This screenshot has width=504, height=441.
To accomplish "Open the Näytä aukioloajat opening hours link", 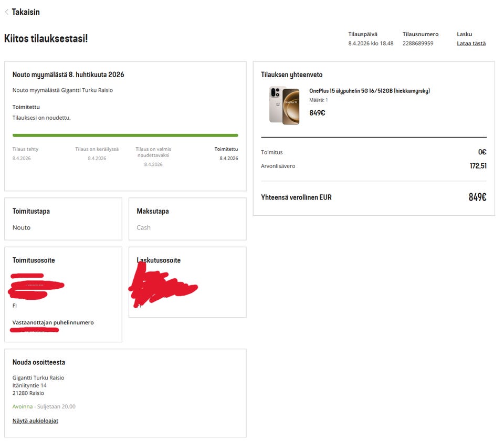I will click(35, 421).
